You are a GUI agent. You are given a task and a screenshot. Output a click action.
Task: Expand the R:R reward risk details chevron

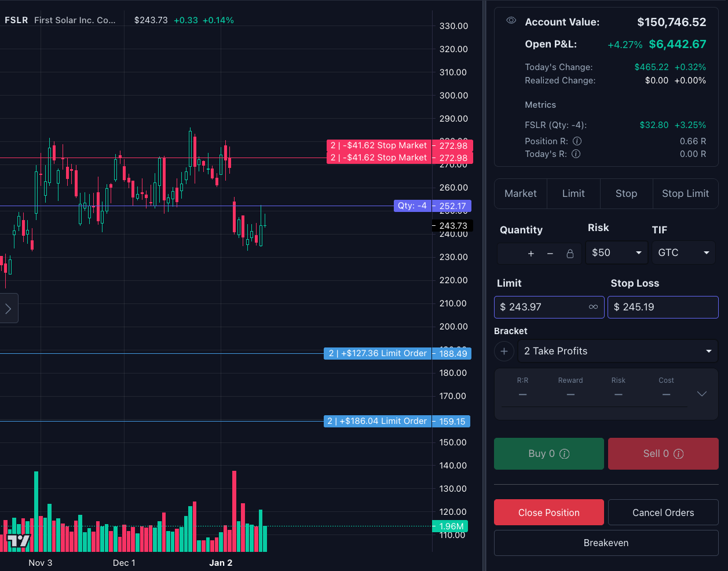click(702, 394)
